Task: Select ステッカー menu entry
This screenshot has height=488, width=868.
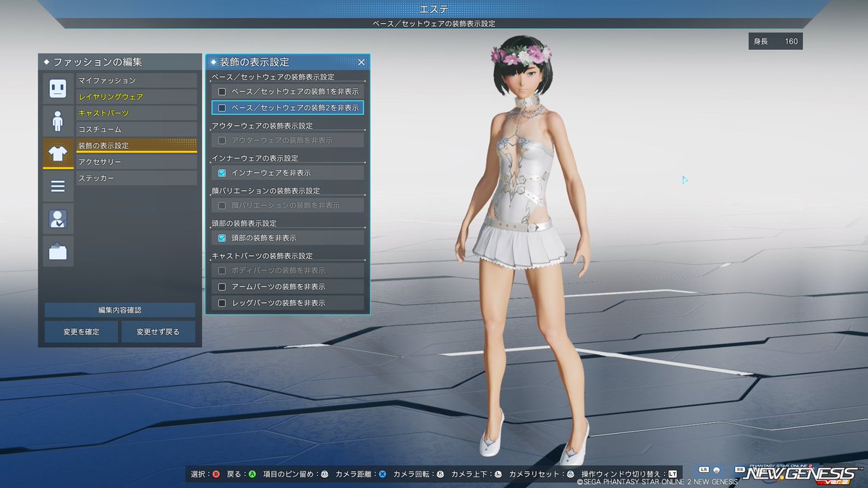Action: pyautogui.click(x=137, y=178)
